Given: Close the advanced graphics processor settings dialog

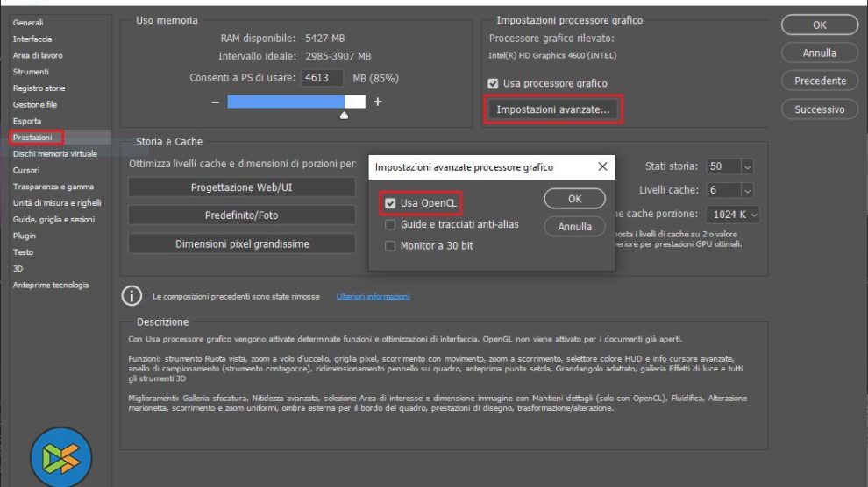Looking at the screenshot, I should coord(602,166).
